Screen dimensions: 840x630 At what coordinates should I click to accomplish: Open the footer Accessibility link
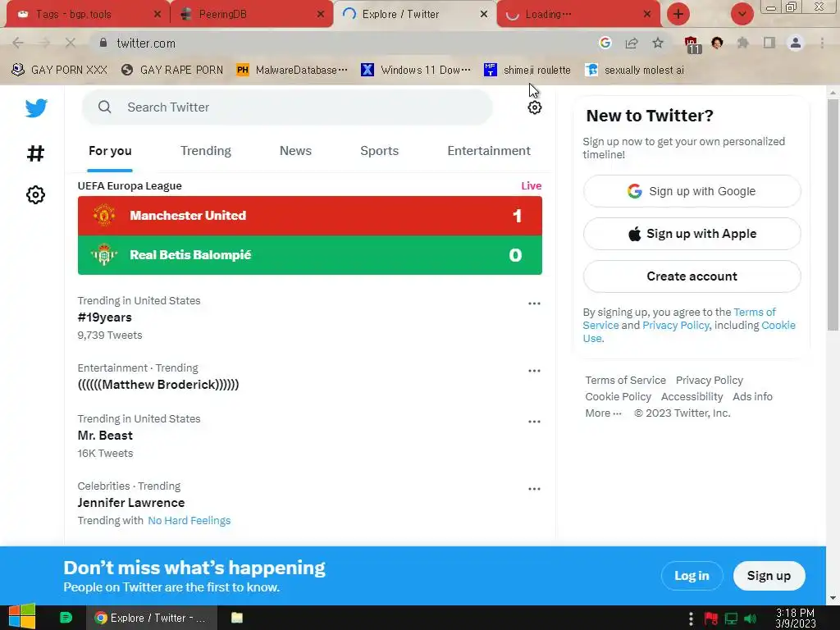(x=692, y=397)
